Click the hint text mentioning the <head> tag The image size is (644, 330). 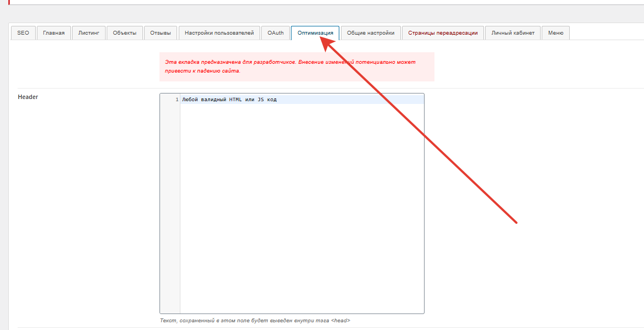coord(255,320)
